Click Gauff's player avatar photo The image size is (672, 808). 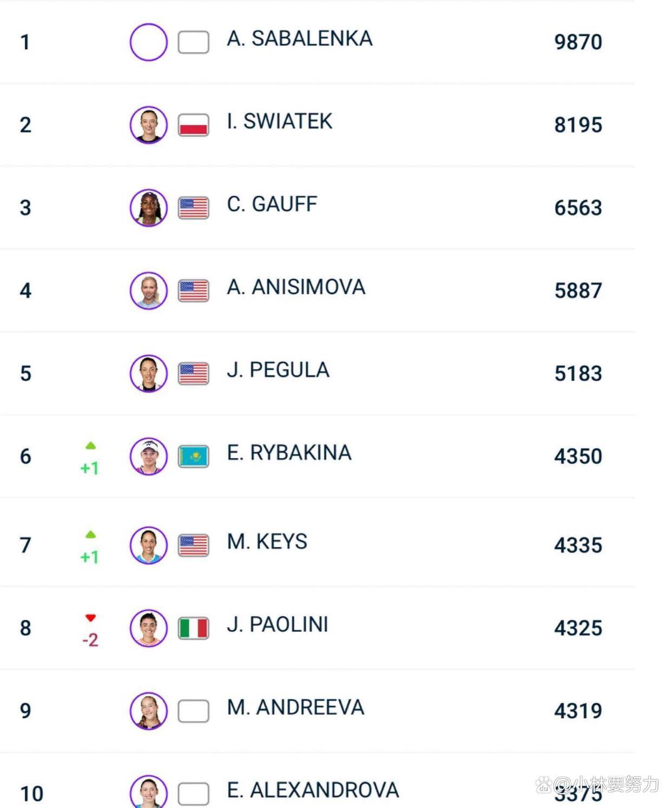tap(148, 208)
